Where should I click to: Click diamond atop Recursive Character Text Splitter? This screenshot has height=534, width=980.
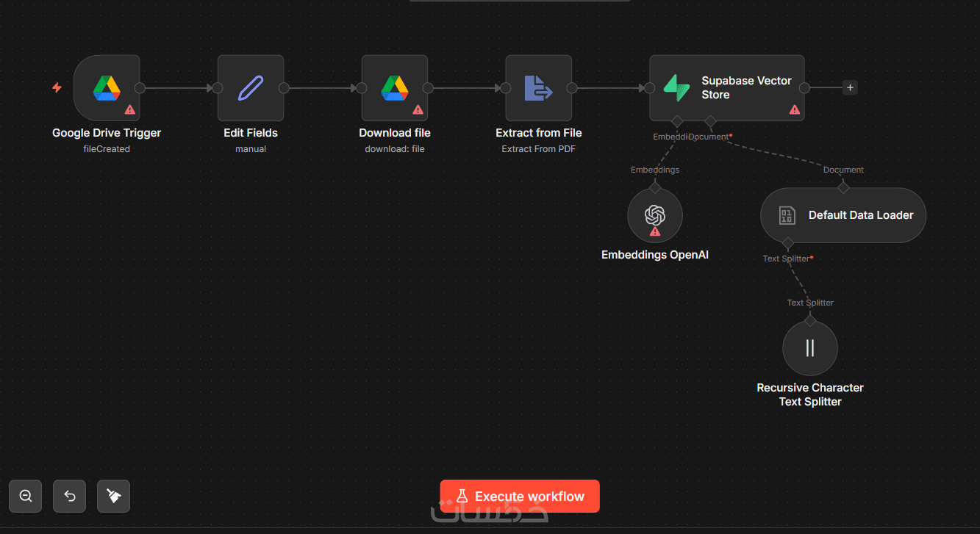(810, 320)
